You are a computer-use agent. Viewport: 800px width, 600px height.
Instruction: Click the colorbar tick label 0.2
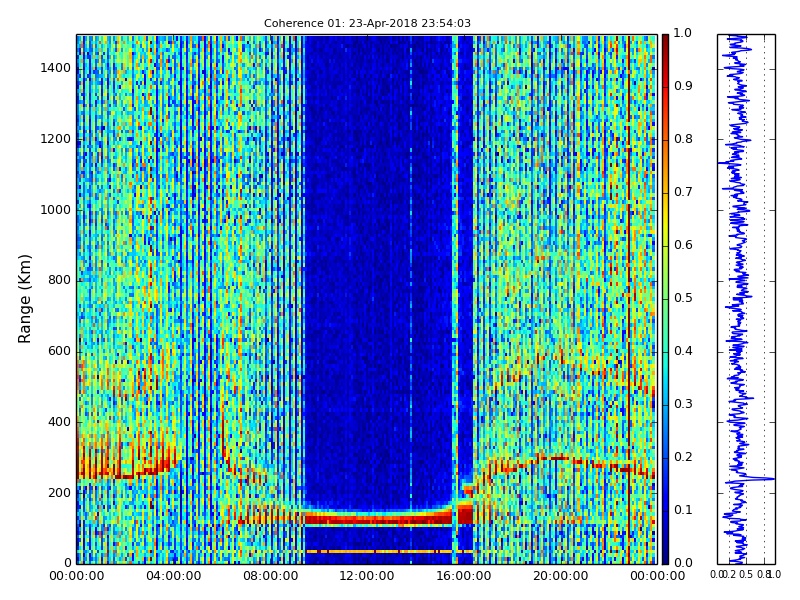(x=683, y=457)
